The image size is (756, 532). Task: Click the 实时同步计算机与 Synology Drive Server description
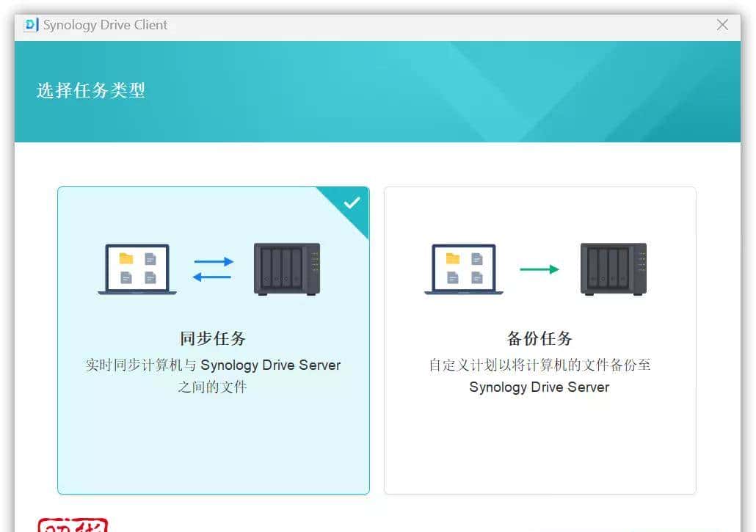(x=213, y=376)
